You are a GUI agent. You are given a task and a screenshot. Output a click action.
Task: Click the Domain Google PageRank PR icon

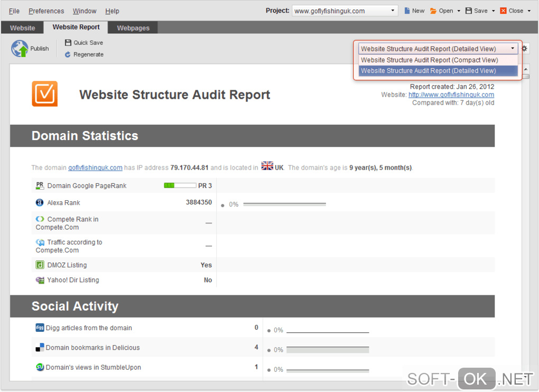click(x=40, y=185)
